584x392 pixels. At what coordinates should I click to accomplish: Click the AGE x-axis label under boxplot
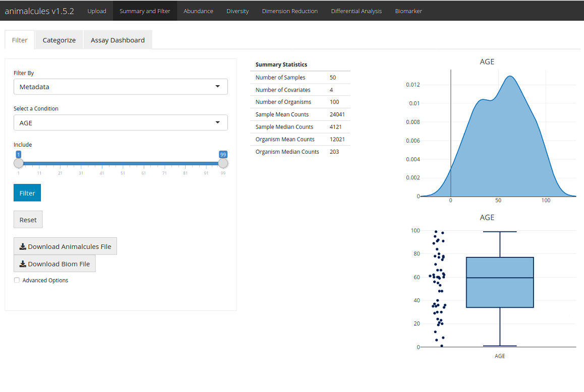[x=500, y=356]
